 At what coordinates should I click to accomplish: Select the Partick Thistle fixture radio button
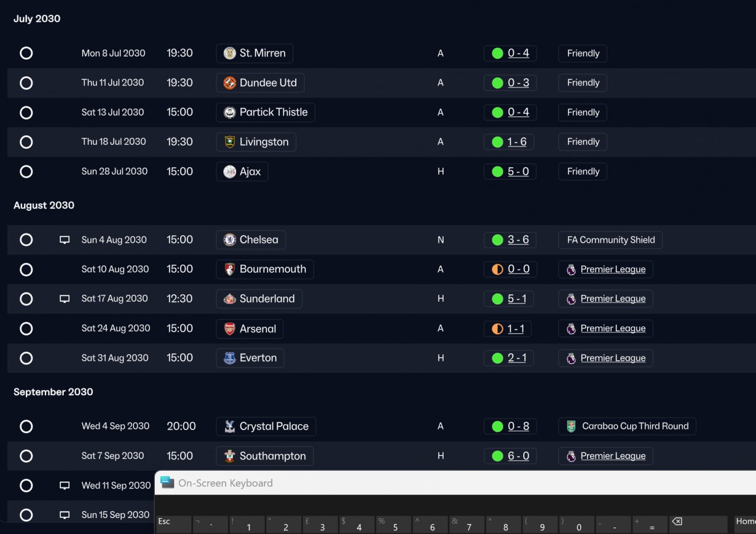(26, 112)
